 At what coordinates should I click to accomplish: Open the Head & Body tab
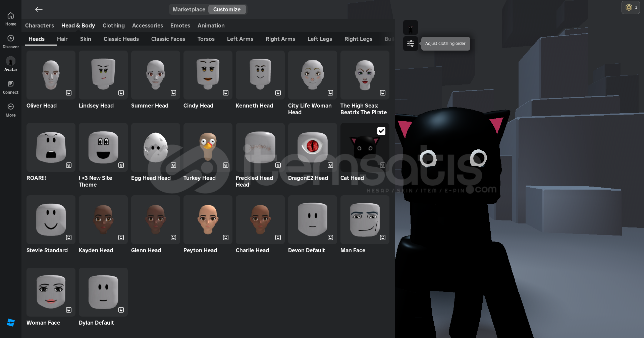point(78,25)
